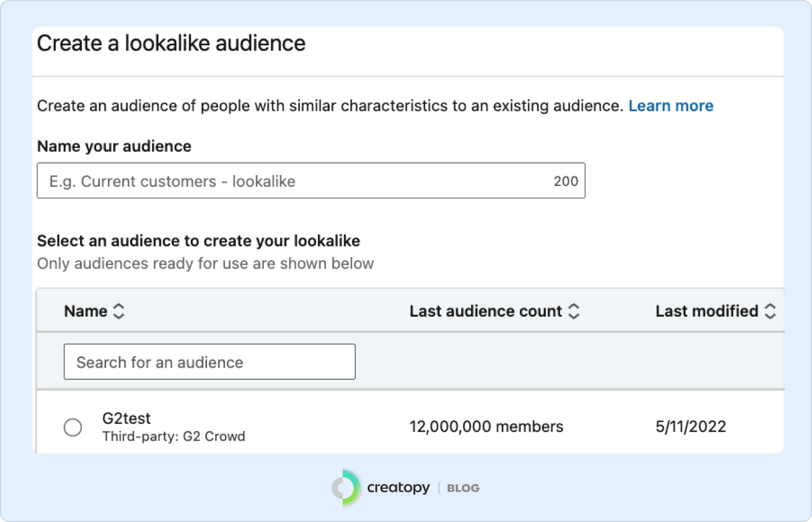This screenshot has width=812, height=522.
Task: Click the sort arrows next to Name
Action: [119, 311]
